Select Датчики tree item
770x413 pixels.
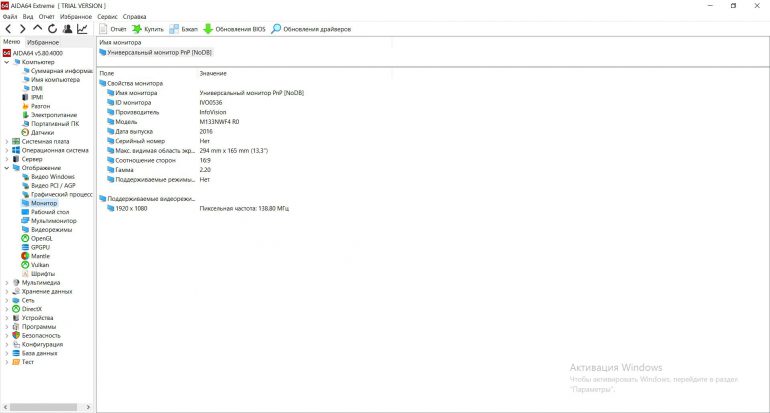coord(38,133)
